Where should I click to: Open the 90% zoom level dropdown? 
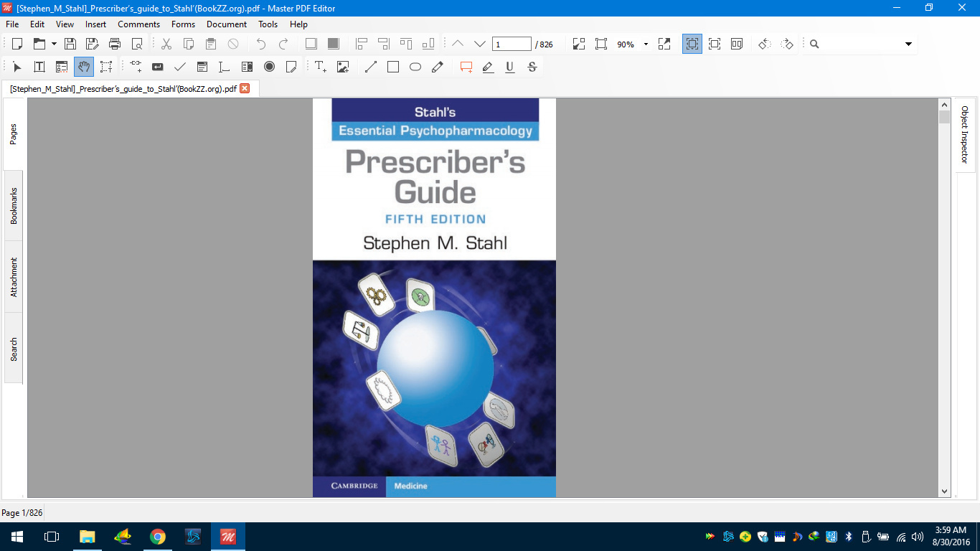(x=646, y=44)
